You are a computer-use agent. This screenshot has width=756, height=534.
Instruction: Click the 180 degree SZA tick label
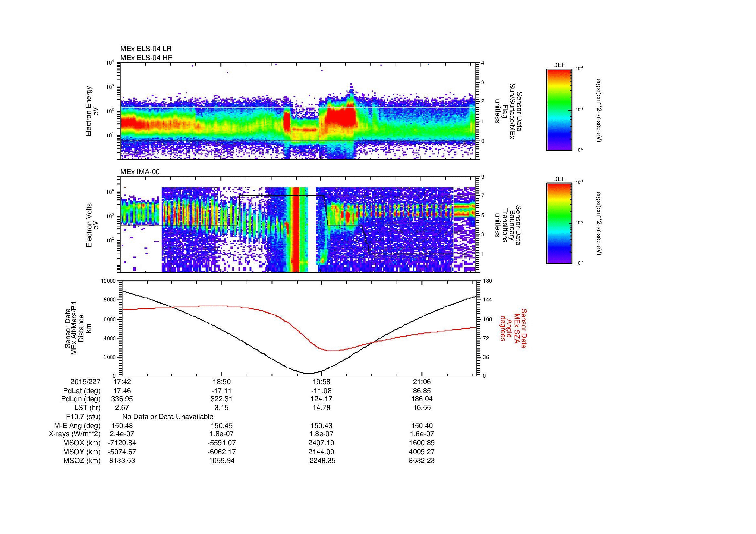[487, 281]
